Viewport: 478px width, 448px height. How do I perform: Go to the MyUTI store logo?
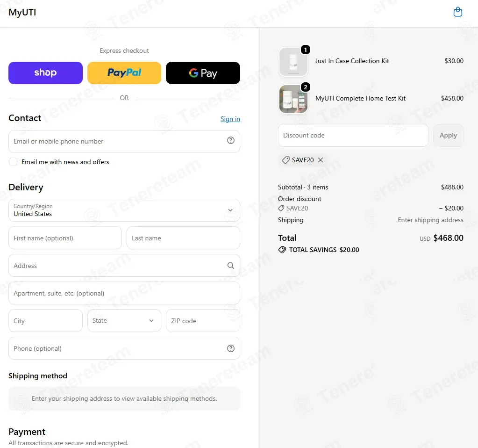[22, 13]
